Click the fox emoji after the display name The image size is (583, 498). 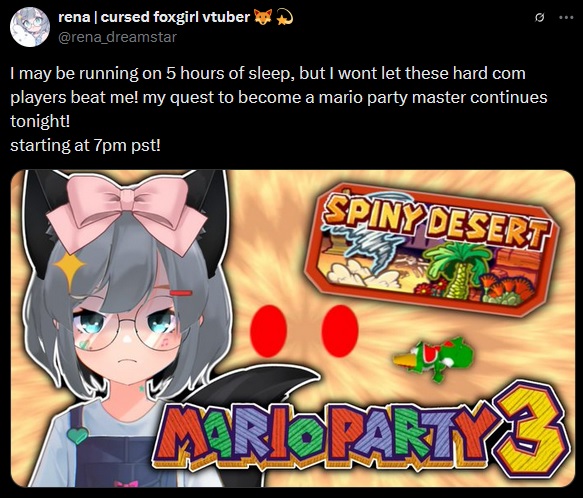click(x=263, y=17)
